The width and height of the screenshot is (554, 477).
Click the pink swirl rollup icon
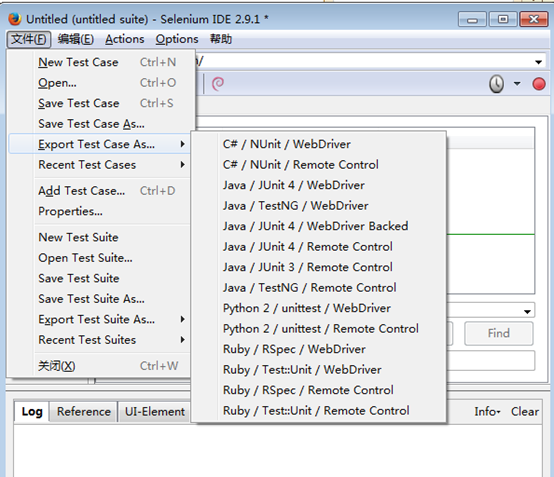(218, 84)
